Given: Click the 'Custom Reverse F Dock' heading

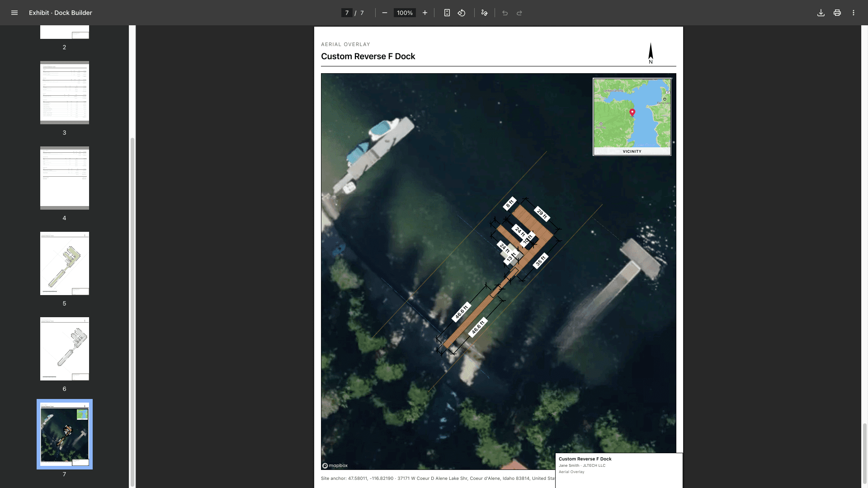Looking at the screenshot, I should (x=368, y=56).
